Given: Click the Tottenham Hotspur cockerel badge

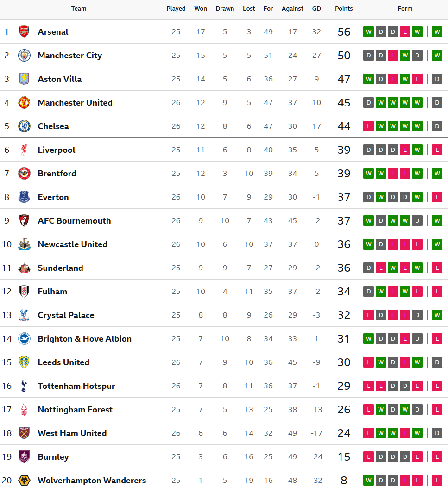Looking at the screenshot, I should tap(24, 386).
